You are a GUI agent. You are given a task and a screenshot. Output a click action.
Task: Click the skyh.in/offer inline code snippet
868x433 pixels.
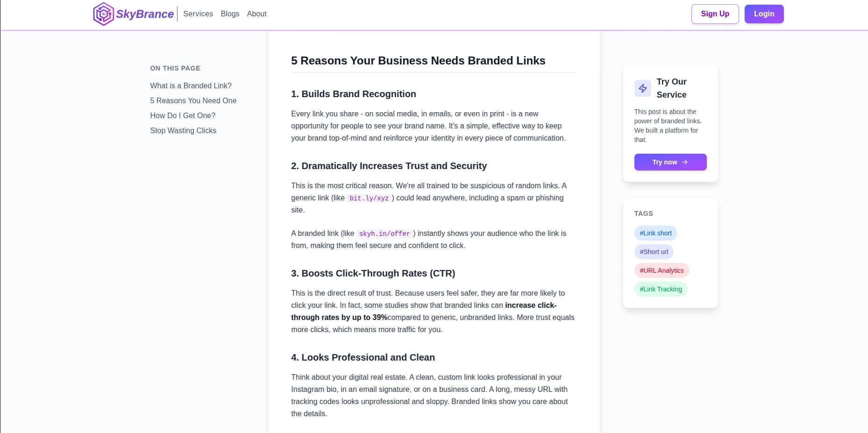point(384,234)
